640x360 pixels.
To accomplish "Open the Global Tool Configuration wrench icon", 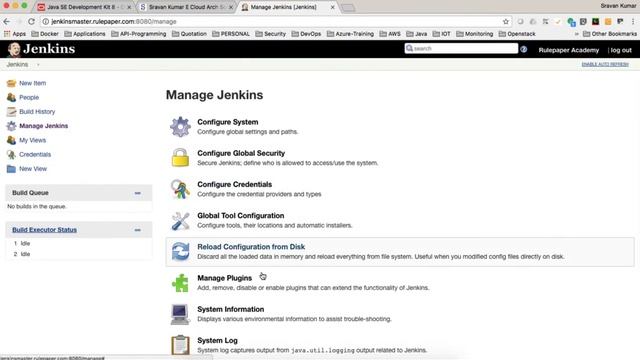I will click(180, 220).
